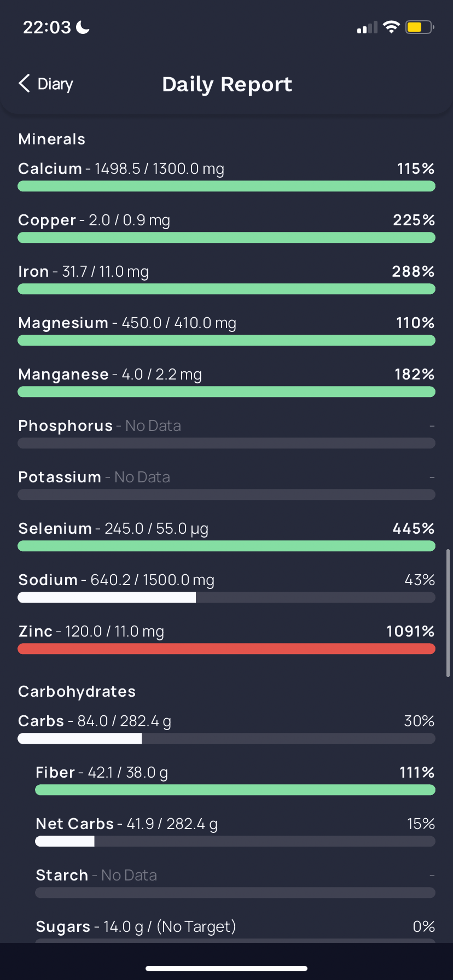453x980 pixels.
Task: Tap the Iron progress bar
Action: point(226,289)
